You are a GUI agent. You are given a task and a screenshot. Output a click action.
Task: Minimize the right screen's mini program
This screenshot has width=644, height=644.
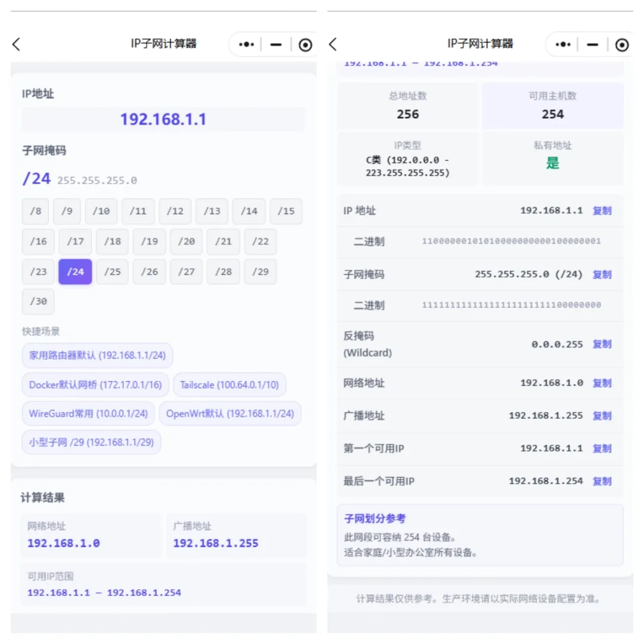coord(592,44)
